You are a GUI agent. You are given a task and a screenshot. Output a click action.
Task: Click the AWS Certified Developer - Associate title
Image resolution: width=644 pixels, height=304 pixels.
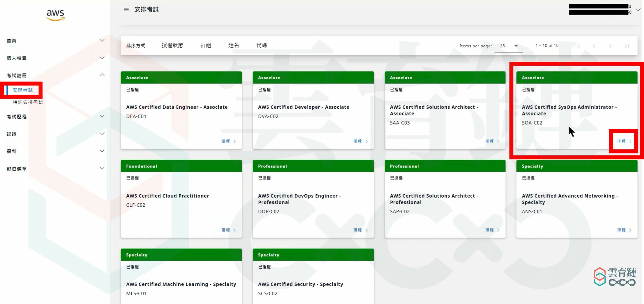tap(304, 107)
